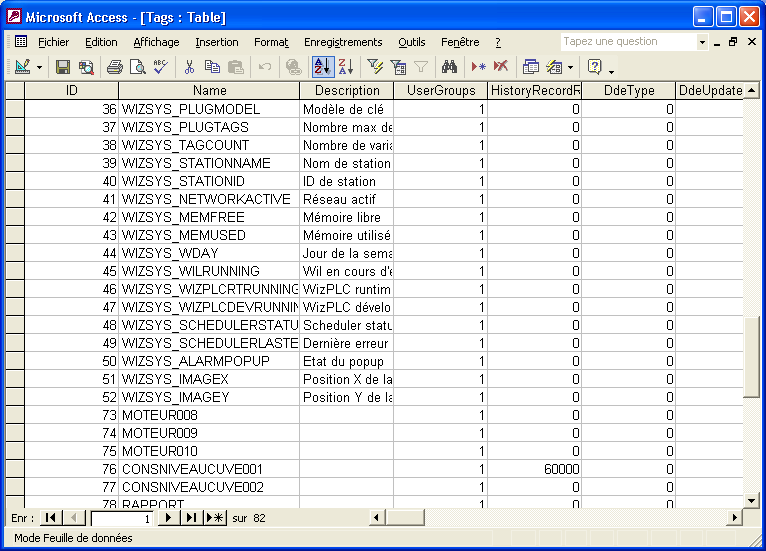Sort descending with the Z-A icon

click(x=345, y=67)
